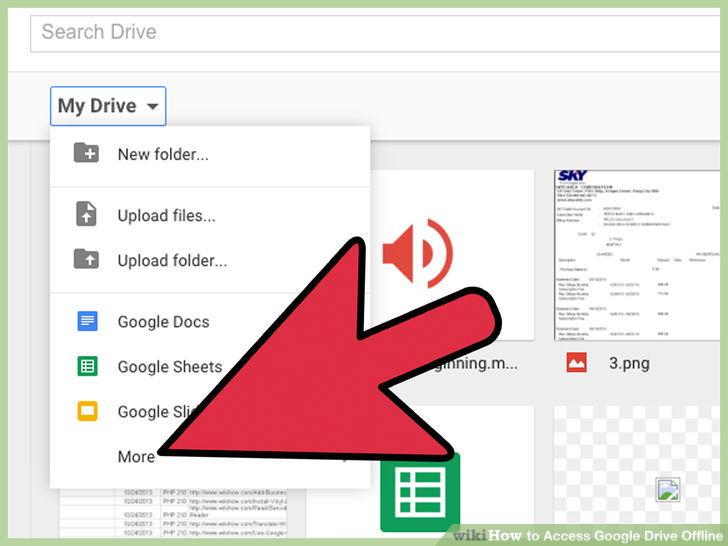Click the Search Drive input field
Screen dimensions: 728x546
(375, 33)
